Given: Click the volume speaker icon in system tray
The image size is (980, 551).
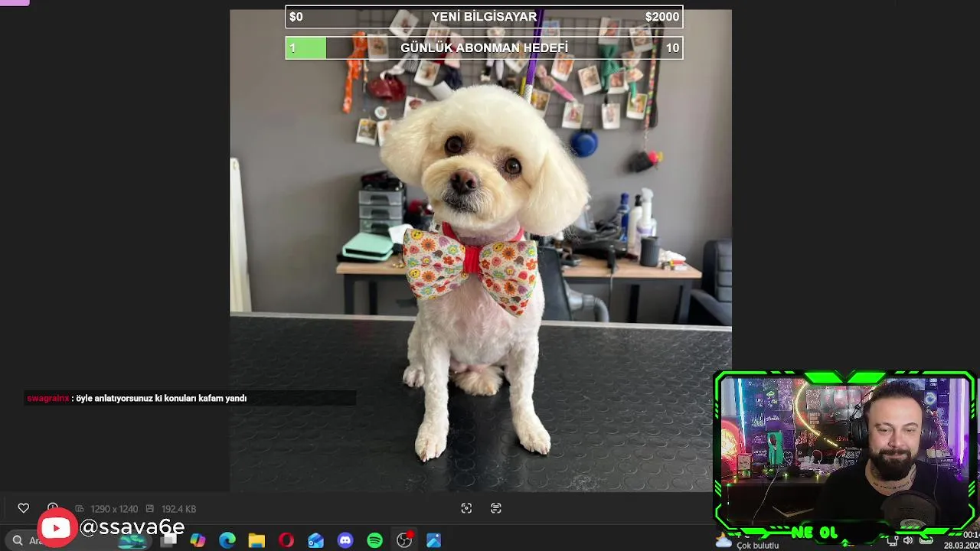Looking at the screenshot, I should click(908, 540).
